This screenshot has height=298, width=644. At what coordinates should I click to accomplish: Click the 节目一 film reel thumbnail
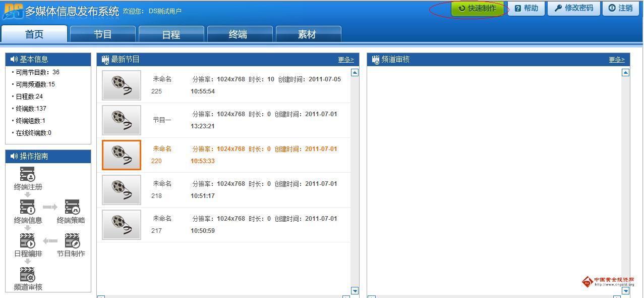point(122,120)
